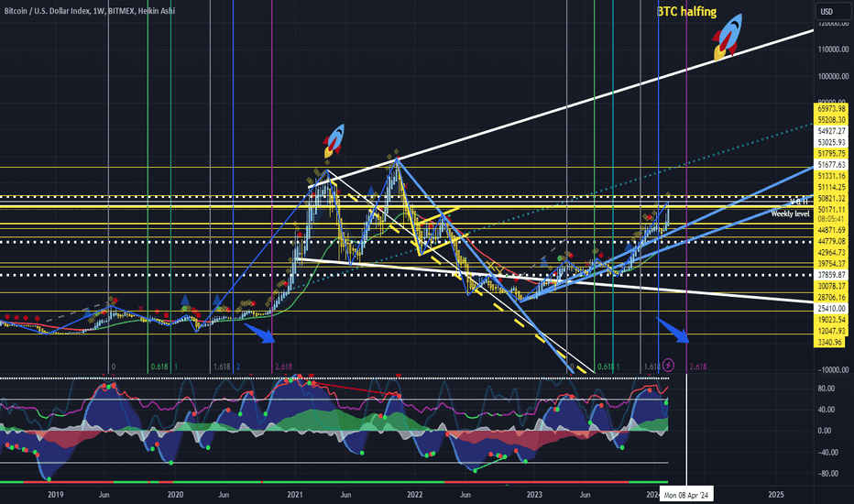Click the 55208.30 price label
The image size is (854, 504).
click(832, 120)
